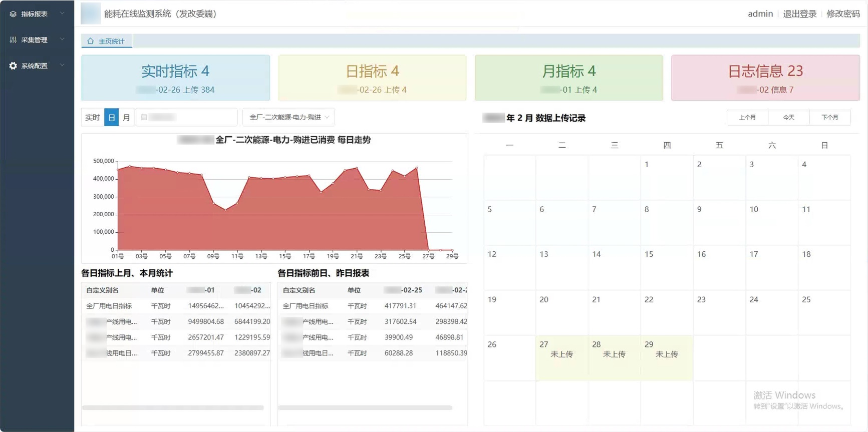Select calendar day 28 marked 未上传
This screenshot has height=432, width=868.
[x=615, y=357]
